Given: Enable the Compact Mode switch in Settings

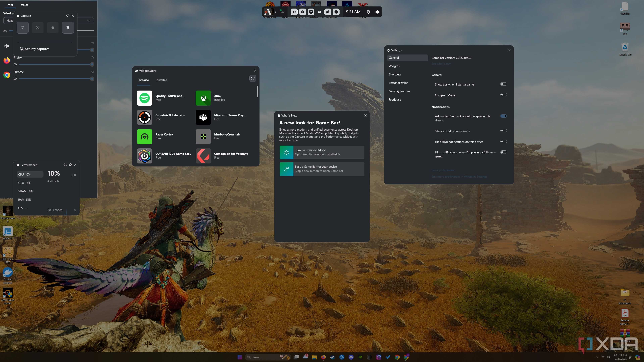Looking at the screenshot, I should (503, 95).
